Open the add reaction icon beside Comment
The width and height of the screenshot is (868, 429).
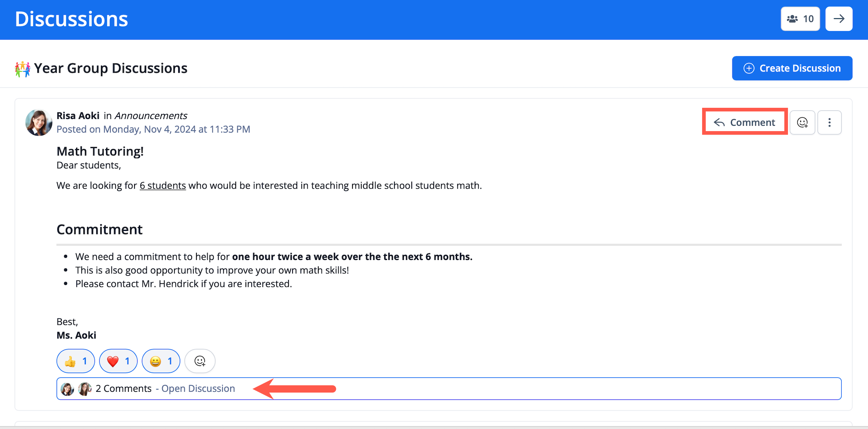pos(802,122)
